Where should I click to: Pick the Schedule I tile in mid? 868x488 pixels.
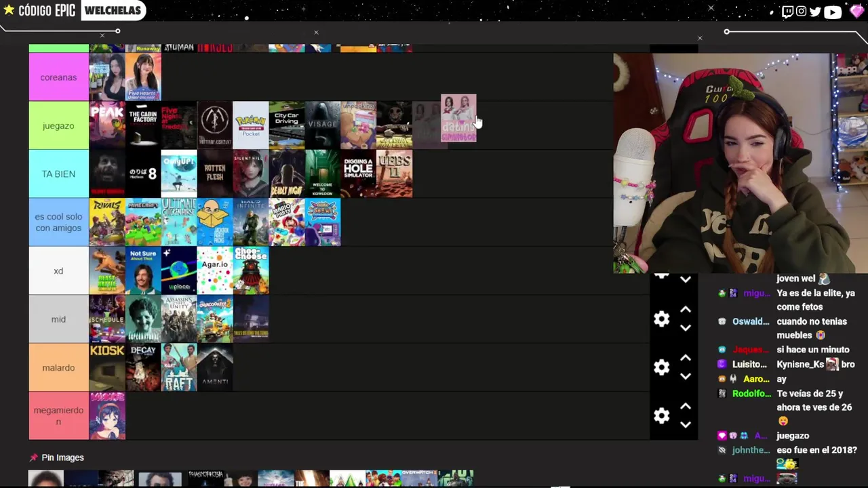coord(107,319)
